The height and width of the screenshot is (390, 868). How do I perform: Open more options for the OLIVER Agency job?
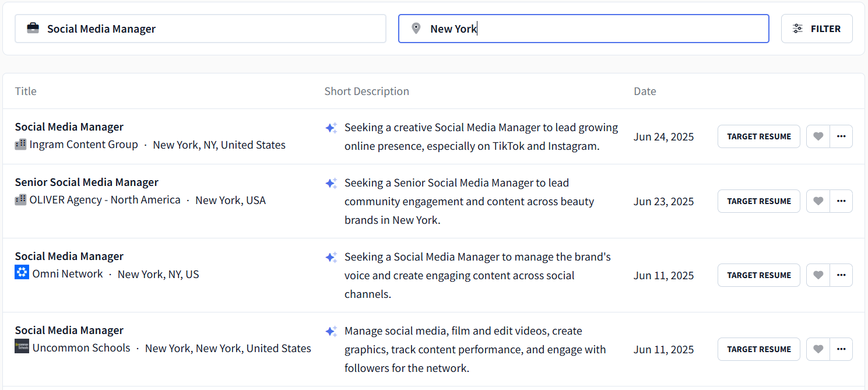tap(841, 201)
